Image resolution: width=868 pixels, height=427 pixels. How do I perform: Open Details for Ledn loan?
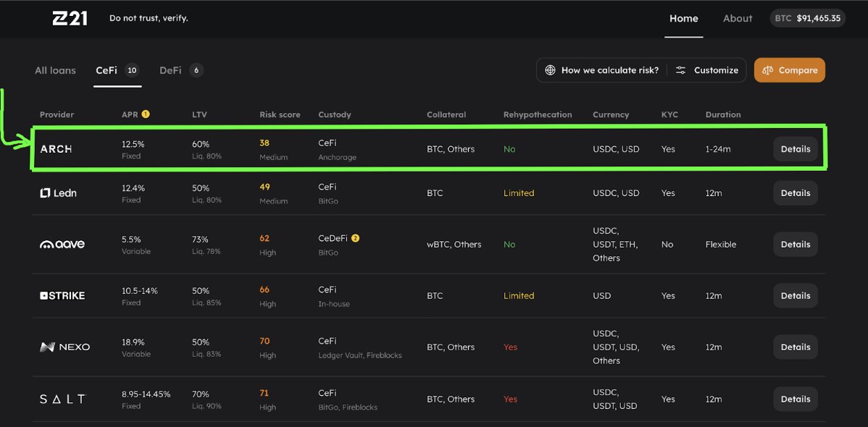[x=796, y=193]
